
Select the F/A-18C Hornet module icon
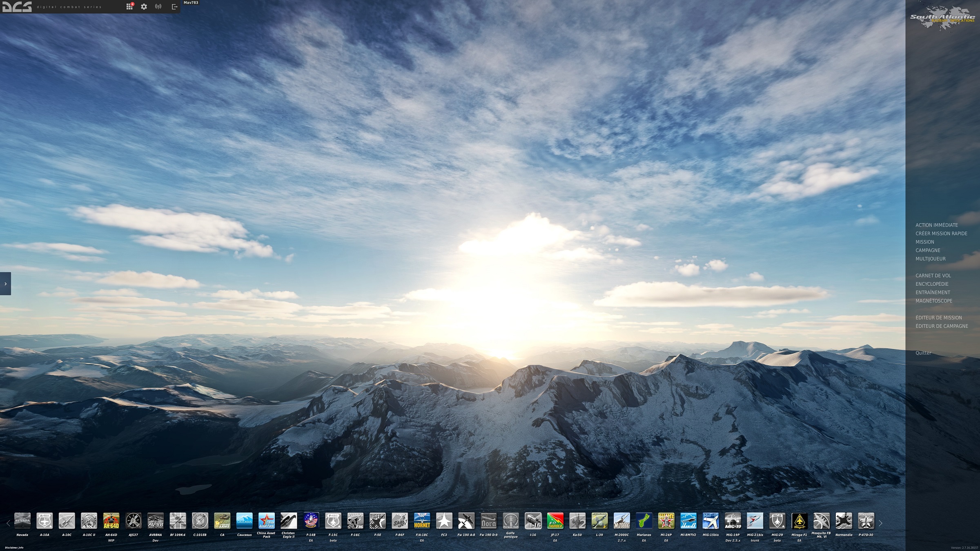pyautogui.click(x=422, y=521)
